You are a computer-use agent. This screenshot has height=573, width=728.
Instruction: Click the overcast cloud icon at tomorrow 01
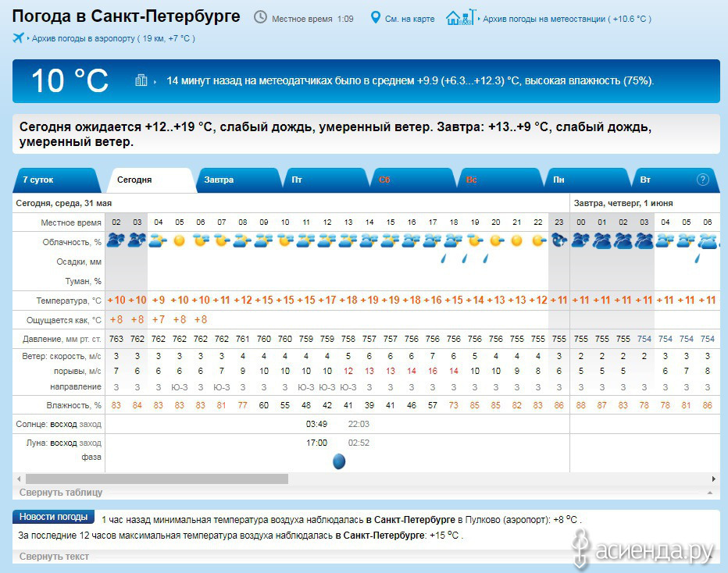pos(601,241)
